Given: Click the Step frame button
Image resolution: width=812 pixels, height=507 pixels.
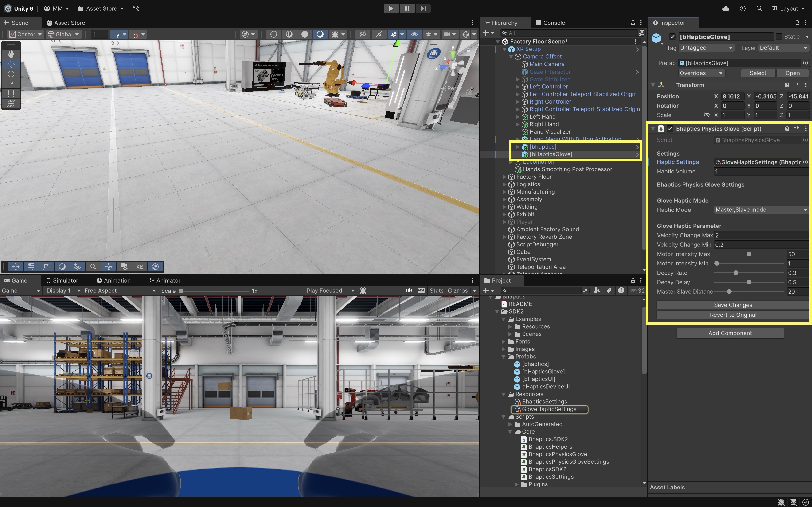Looking at the screenshot, I should 423,8.
